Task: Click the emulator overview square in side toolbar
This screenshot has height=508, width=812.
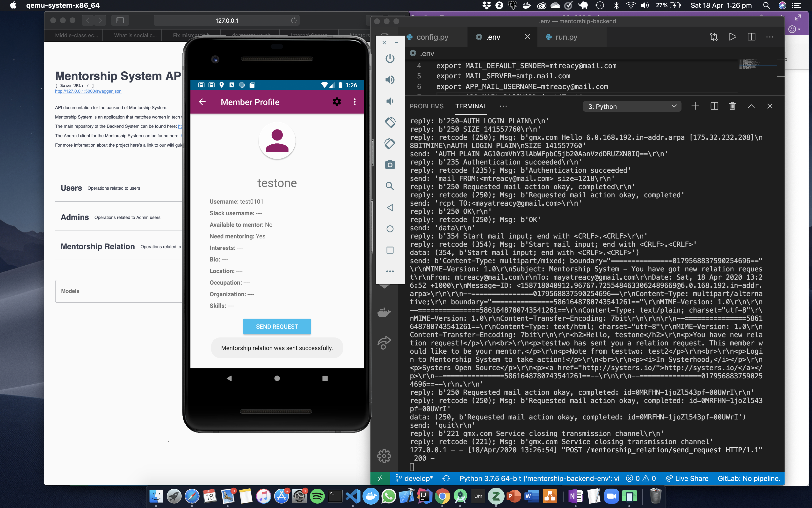Action: click(390, 250)
